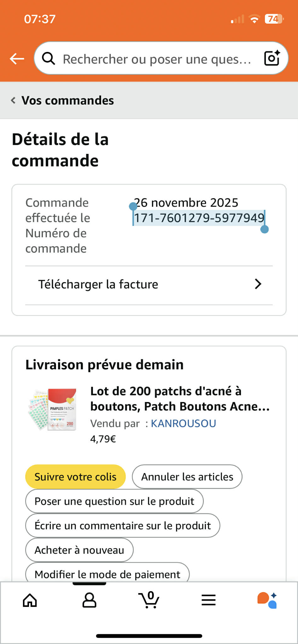The image size is (298, 644).
Task: Click the Suivre votre colis button
Action: point(76,477)
